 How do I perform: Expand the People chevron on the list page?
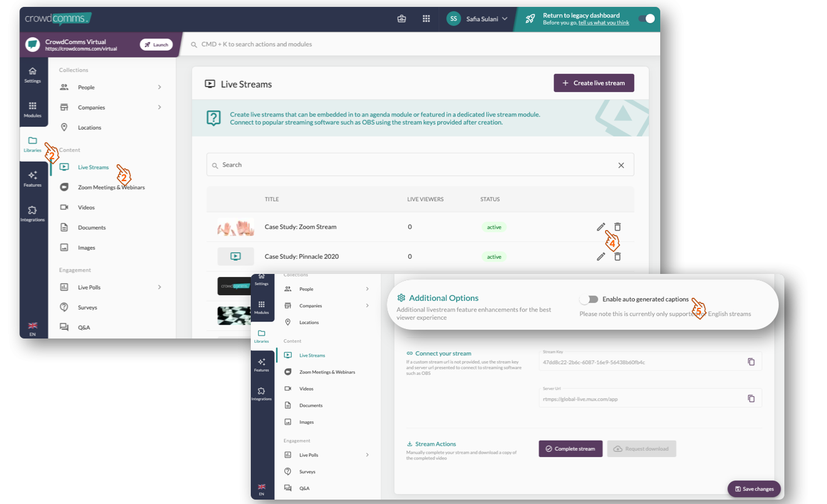(159, 87)
